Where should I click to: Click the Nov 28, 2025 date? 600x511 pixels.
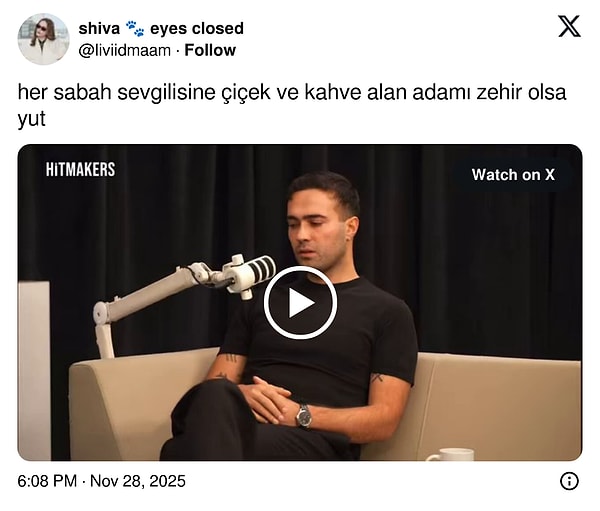138,481
